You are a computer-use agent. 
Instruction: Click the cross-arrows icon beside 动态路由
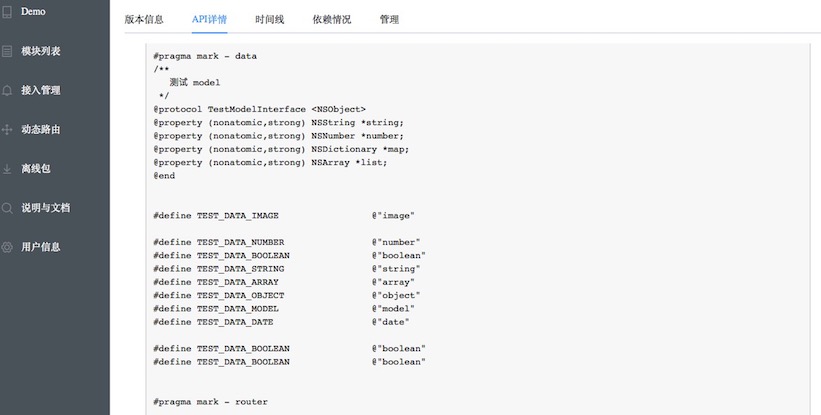7,130
